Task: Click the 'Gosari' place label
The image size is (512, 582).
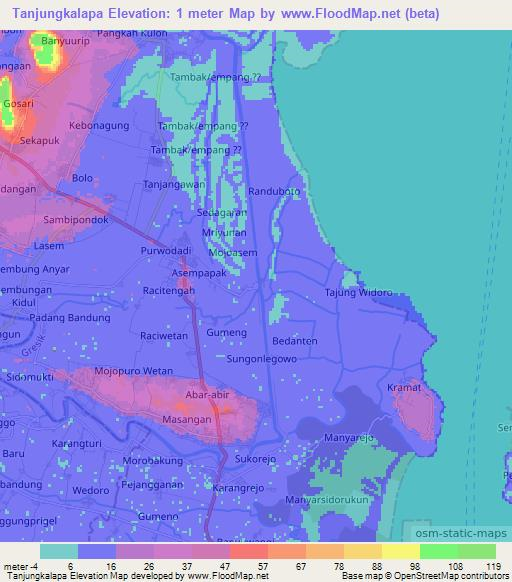Action: 19,104
